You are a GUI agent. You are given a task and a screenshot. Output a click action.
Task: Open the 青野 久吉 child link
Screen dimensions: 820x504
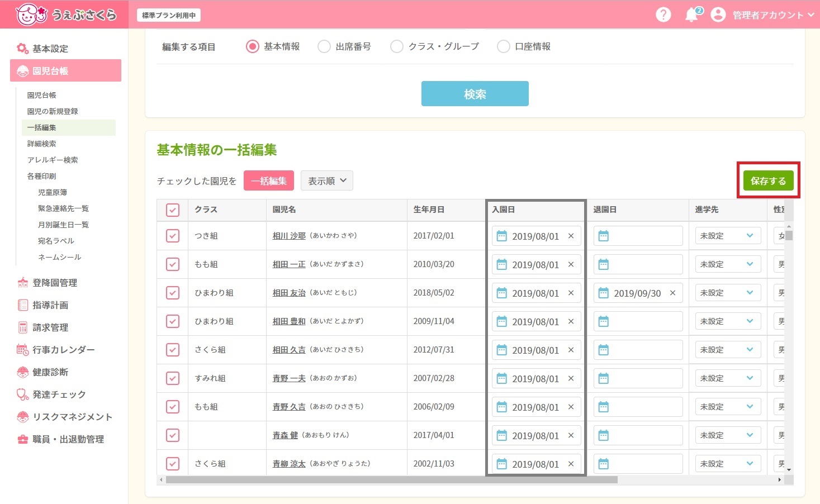point(289,407)
